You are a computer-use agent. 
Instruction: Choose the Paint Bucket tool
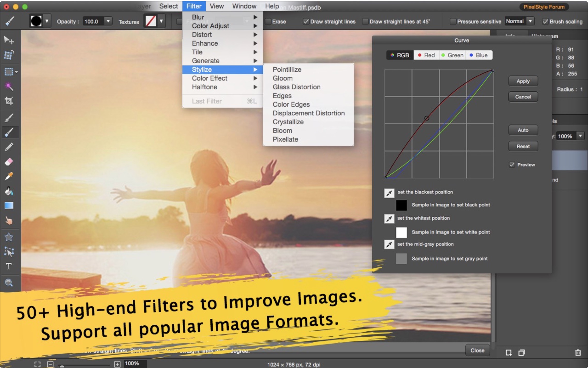tap(9, 191)
